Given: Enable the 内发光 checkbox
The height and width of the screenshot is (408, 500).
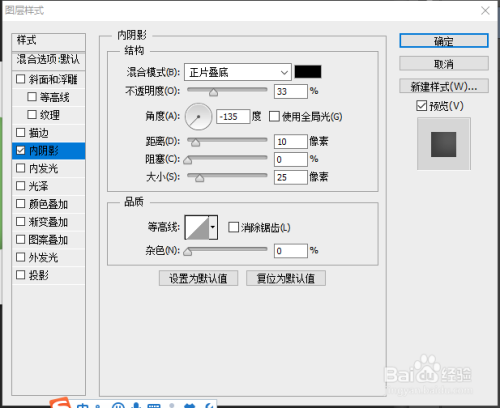Looking at the screenshot, I should [x=21, y=168].
